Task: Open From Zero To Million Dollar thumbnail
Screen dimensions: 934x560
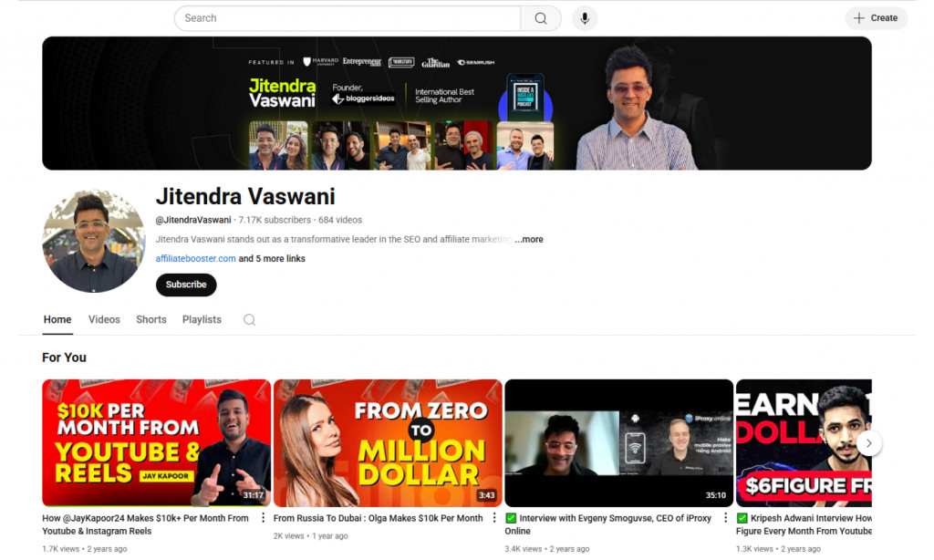Action: [x=388, y=443]
